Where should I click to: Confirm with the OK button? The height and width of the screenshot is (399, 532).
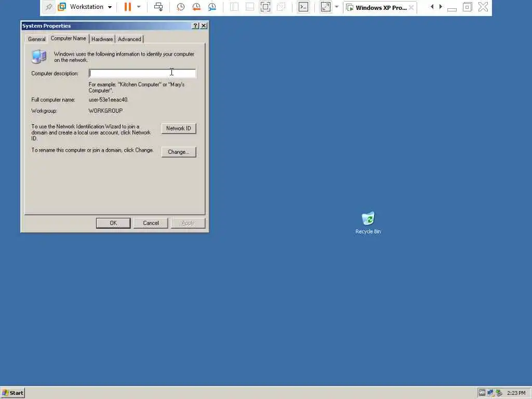pyautogui.click(x=113, y=223)
